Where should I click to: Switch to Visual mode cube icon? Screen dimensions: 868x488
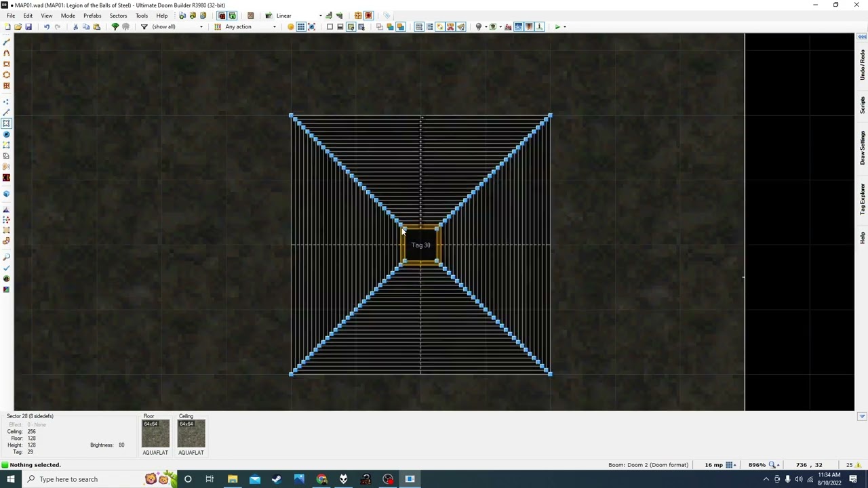pyautogui.click(x=6, y=194)
